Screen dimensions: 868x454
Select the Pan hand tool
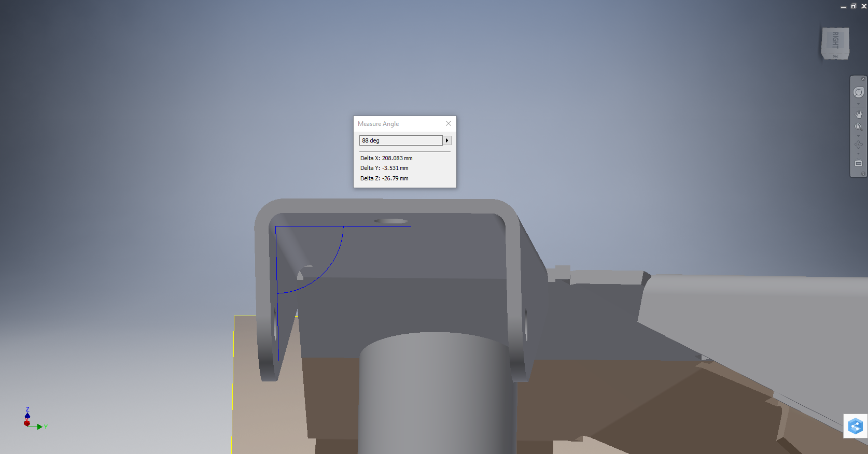coord(859,114)
